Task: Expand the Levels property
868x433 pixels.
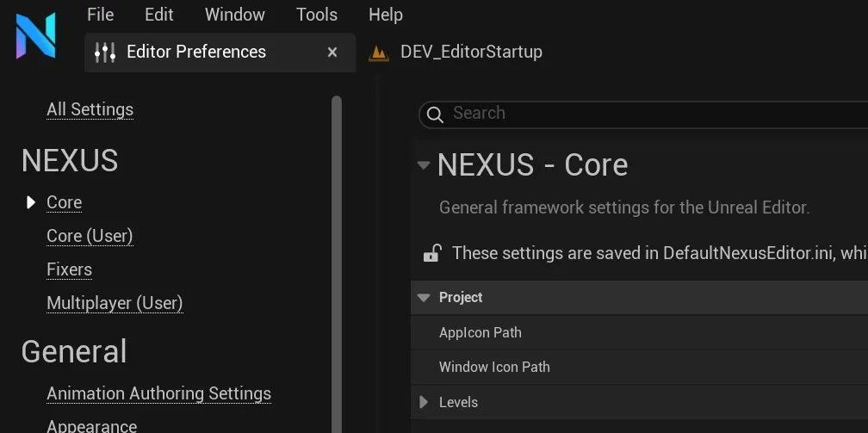Action: coord(424,402)
